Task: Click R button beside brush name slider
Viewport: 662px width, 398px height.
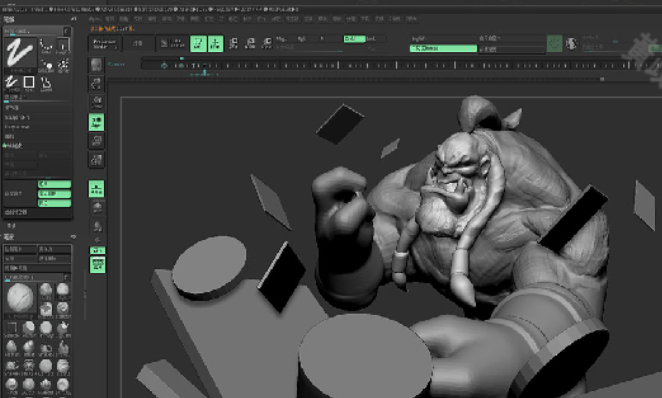Action: coord(67,277)
